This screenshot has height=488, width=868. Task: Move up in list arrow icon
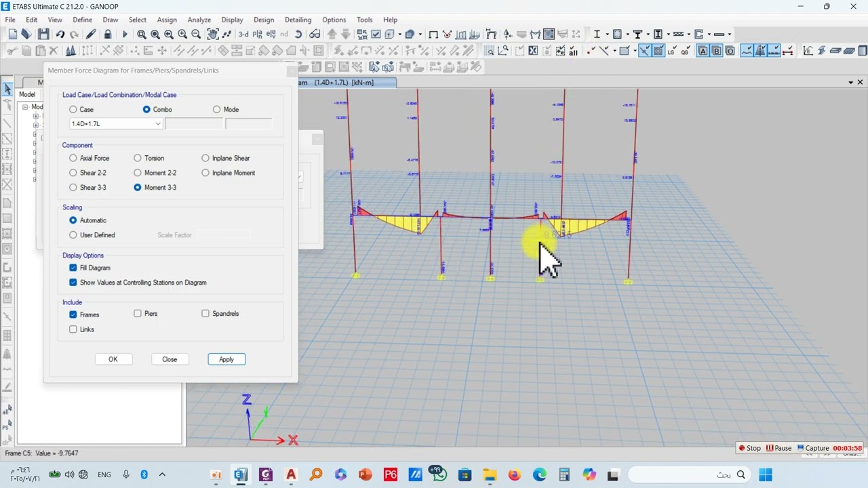coord(332,34)
